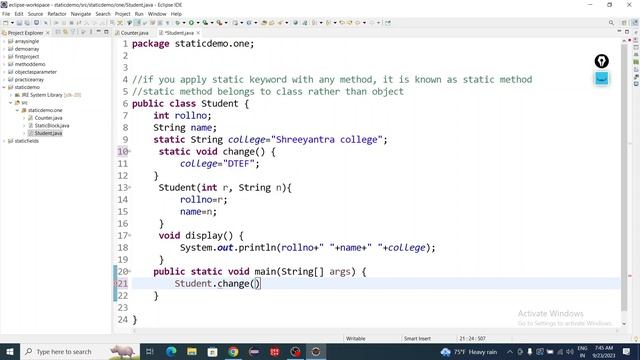Screen dimensions: 640x360
Task: Click the Debug bug icon in toolbar
Action: (178, 23)
